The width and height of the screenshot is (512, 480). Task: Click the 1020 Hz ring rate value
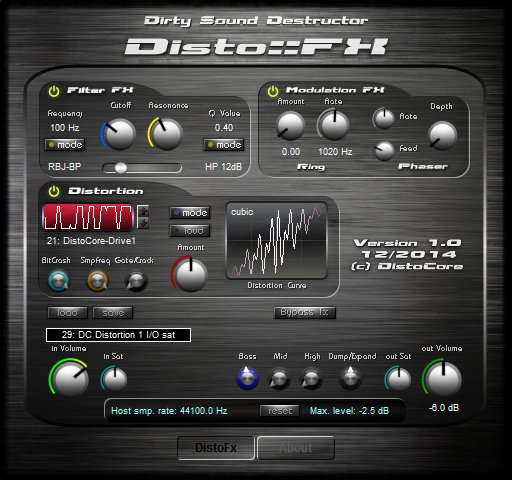point(335,152)
